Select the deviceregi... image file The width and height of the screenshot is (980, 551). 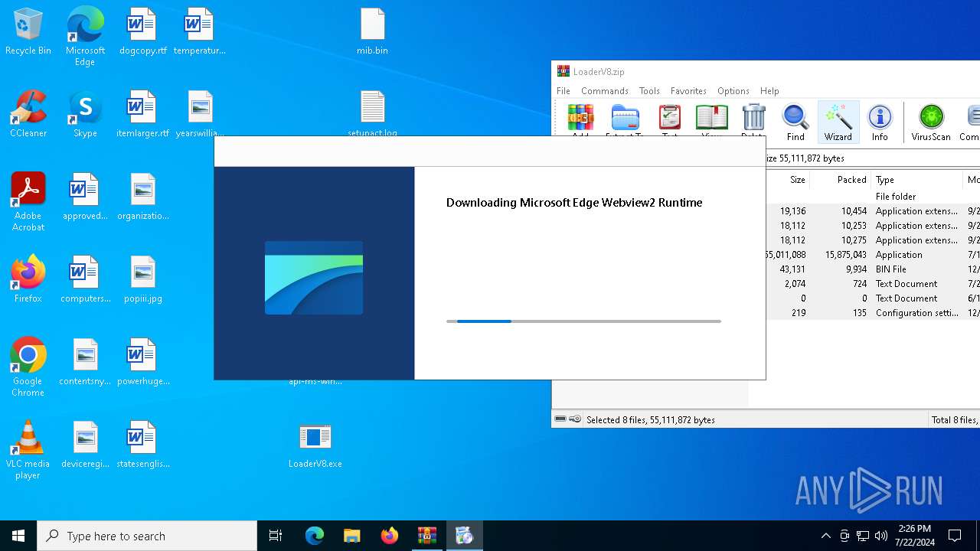click(85, 445)
